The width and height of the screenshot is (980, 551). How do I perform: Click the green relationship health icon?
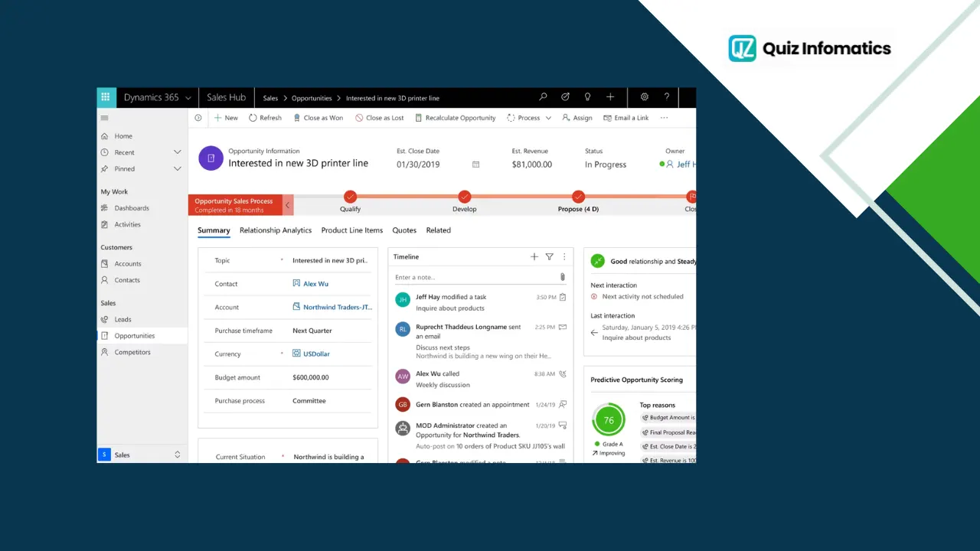point(598,261)
